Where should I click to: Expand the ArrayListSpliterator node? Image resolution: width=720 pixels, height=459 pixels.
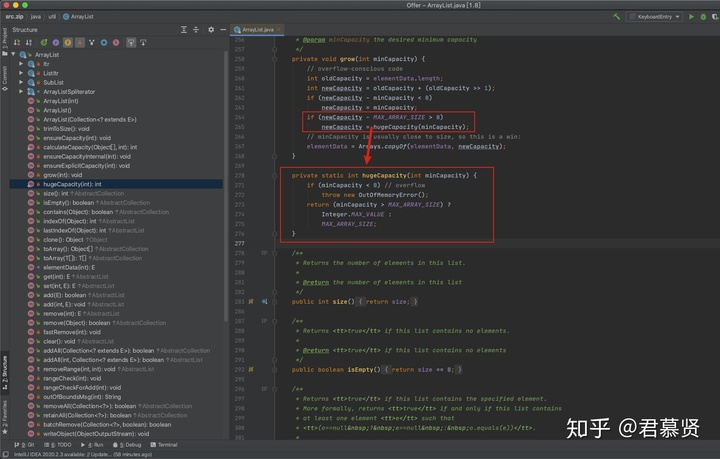[x=21, y=91]
